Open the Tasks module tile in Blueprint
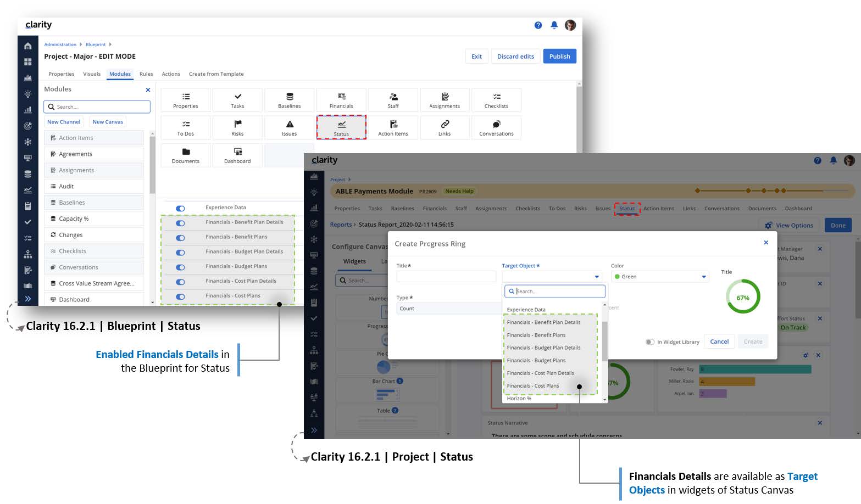 coord(237,100)
